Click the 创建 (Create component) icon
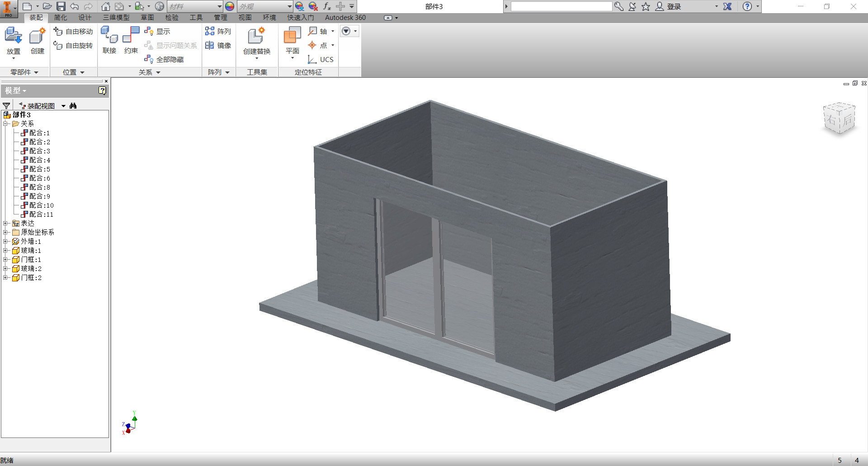Screen dimensions: 868x466 pyautogui.click(x=38, y=36)
